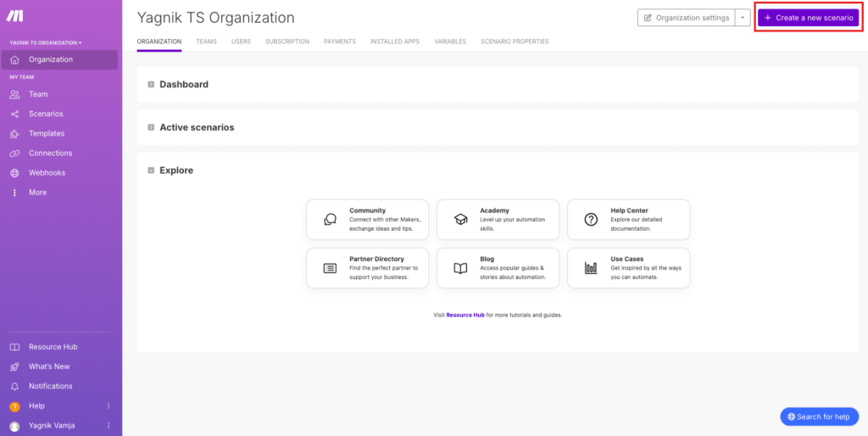
Task: Open options dots next to Yagnik Vamja
Action: coord(108,426)
